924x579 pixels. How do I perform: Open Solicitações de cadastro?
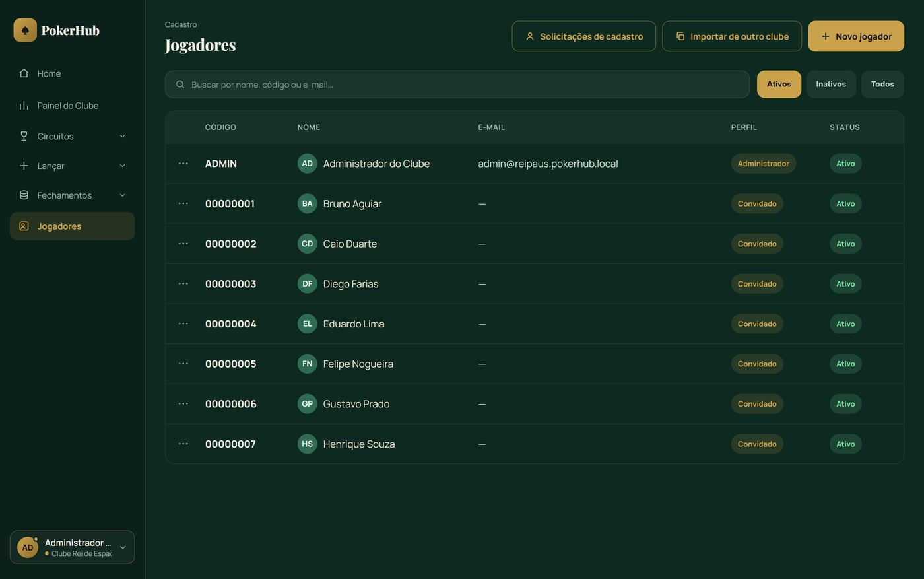[x=584, y=36]
